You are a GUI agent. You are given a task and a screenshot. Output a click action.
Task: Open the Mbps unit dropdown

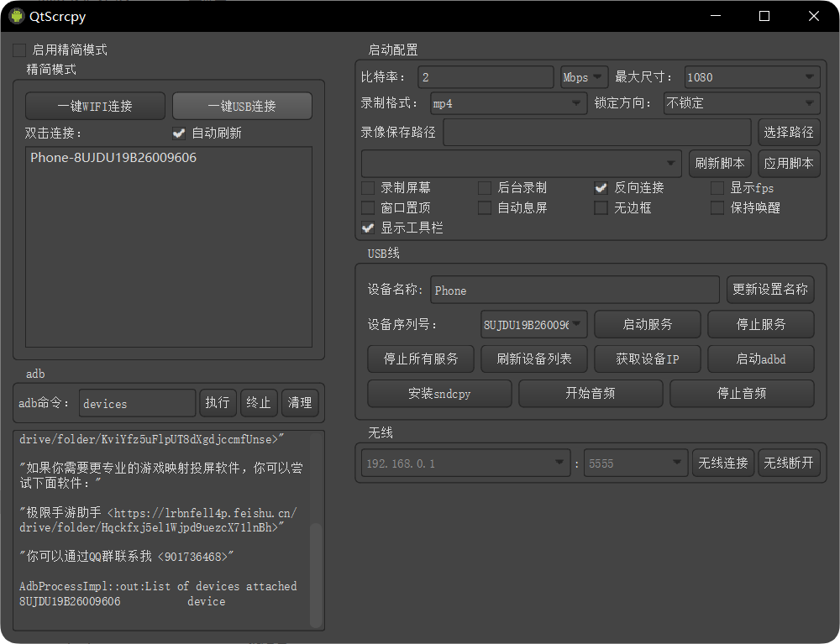click(583, 76)
